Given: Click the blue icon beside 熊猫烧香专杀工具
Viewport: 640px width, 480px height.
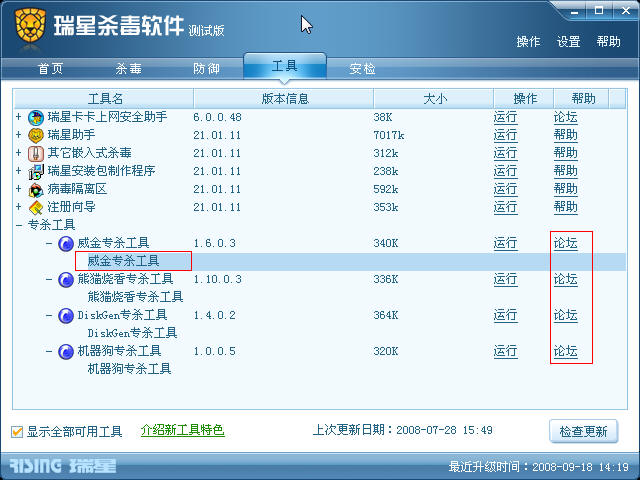Looking at the screenshot, I should click(65, 280).
